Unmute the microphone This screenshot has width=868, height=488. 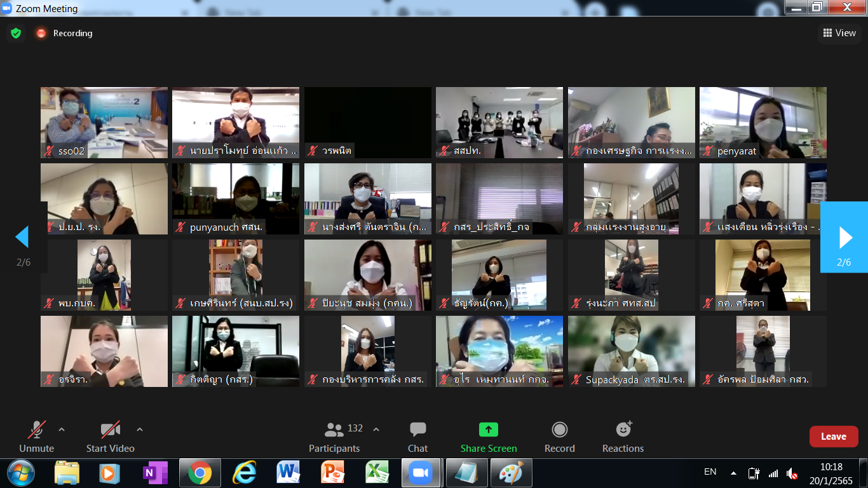pyautogui.click(x=36, y=437)
